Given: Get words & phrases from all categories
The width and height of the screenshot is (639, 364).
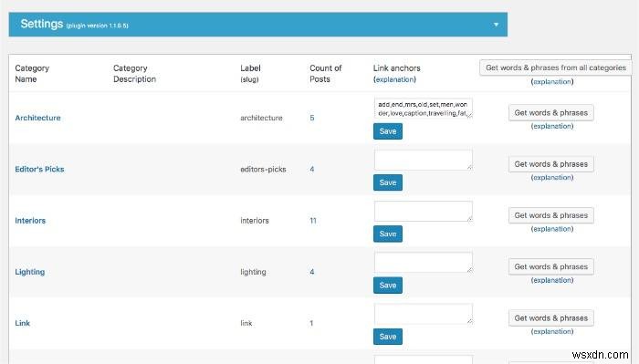Looking at the screenshot, I should coord(556,68).
